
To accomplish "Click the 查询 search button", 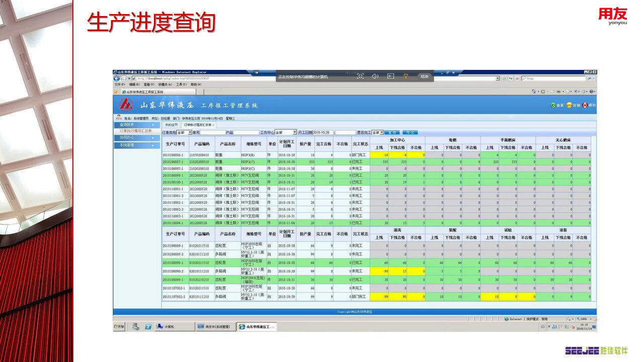I will pyautogui.click(x=392, y=132).
